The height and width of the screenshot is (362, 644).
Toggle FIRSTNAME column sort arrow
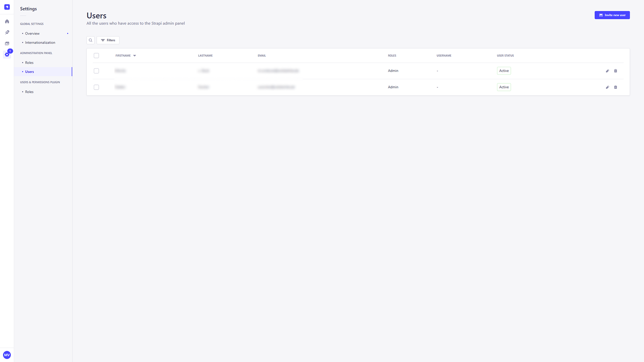134,56
